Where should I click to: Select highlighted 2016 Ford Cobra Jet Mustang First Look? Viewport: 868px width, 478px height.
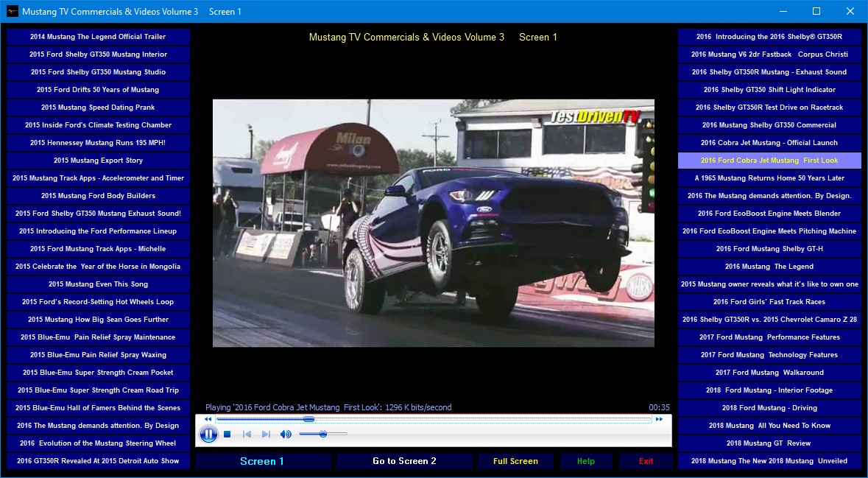769,161
